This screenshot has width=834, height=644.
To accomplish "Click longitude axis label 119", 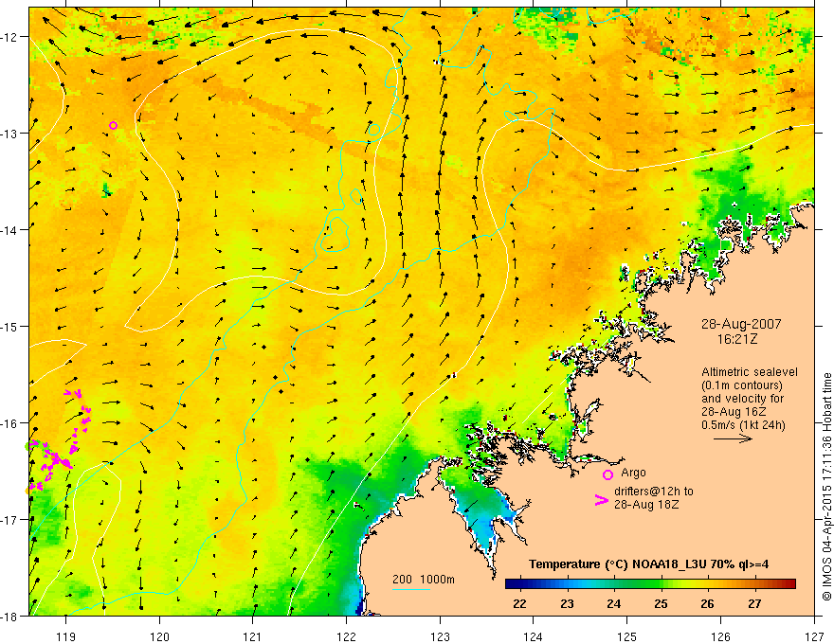I will (65, 635).
